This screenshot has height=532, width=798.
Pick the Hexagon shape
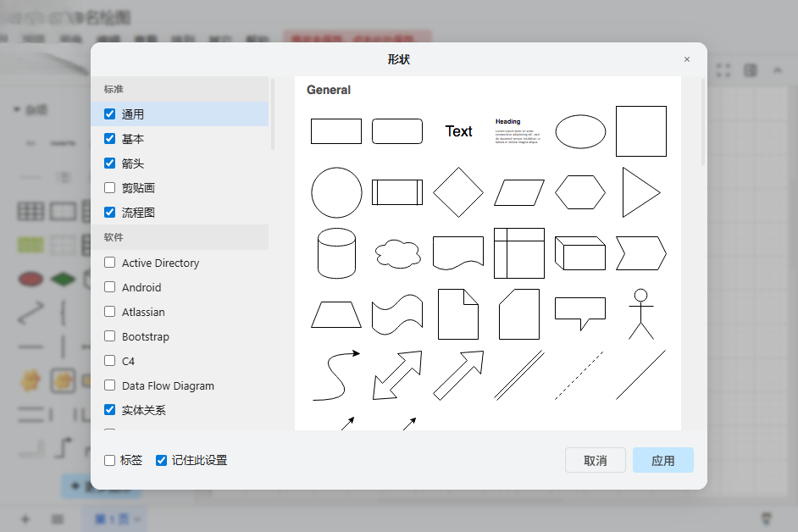tap(580, 192)
